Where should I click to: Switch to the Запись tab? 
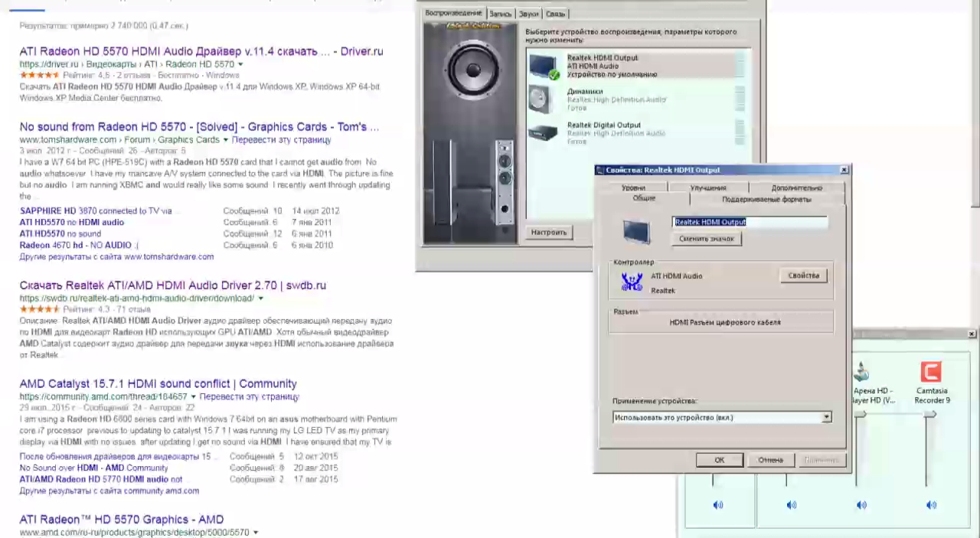coord(500,14)
